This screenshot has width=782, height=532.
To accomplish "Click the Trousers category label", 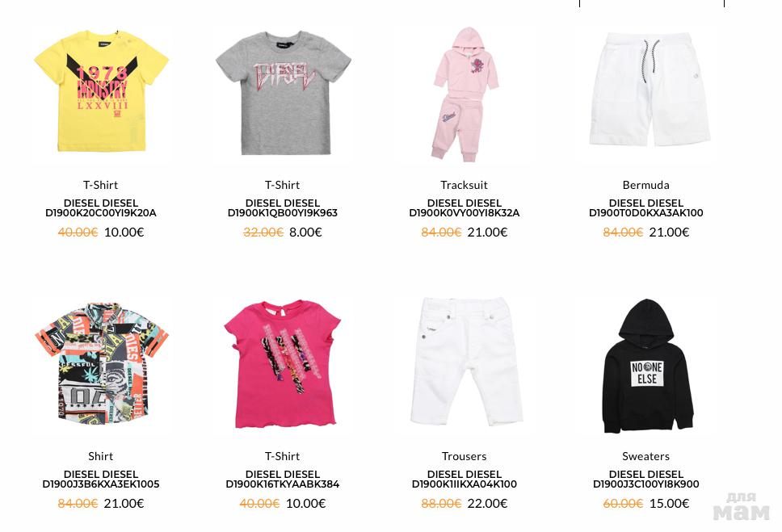I will pyautogui.click(x=464, y=456).
